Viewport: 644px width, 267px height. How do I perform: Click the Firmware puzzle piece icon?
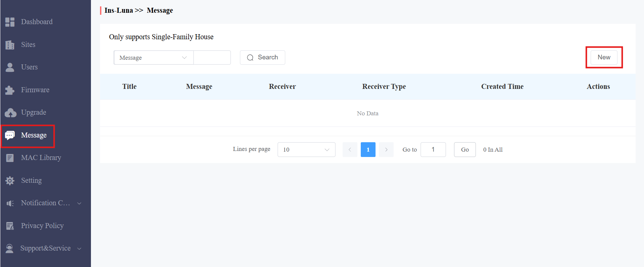(10, 90)
